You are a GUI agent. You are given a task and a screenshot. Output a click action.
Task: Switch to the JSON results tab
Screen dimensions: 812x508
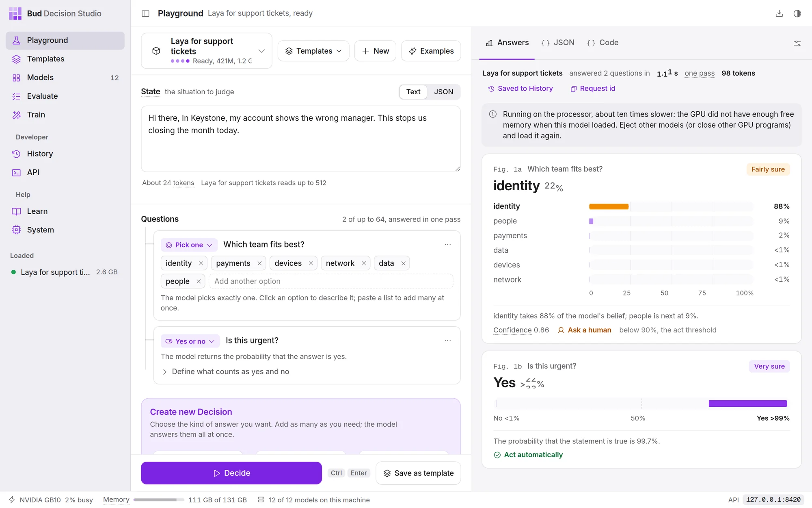click(558, 43)
